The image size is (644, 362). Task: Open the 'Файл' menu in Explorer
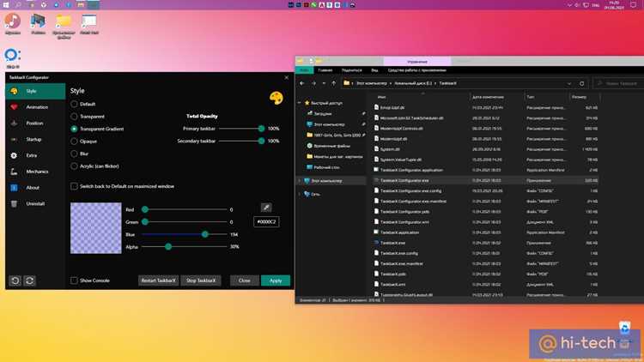coord(304,70)
